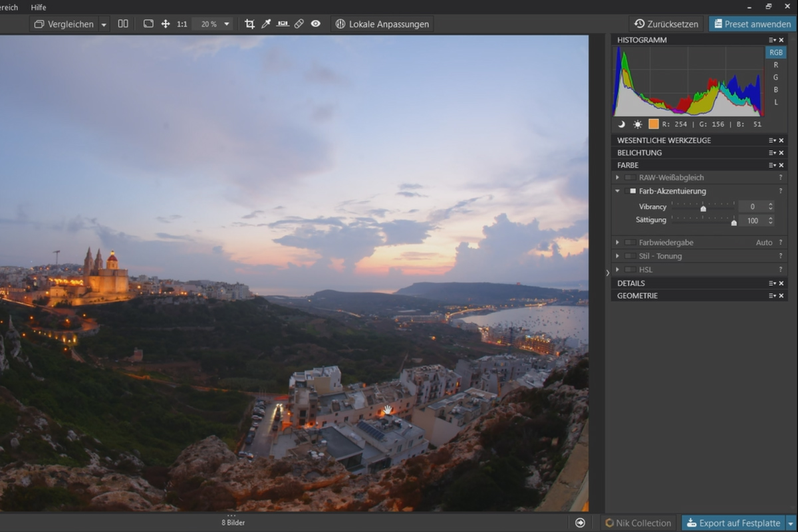This screenshot has width=798, height=532.
Task: Select the repair bandage tool
Action: [299, 24]
